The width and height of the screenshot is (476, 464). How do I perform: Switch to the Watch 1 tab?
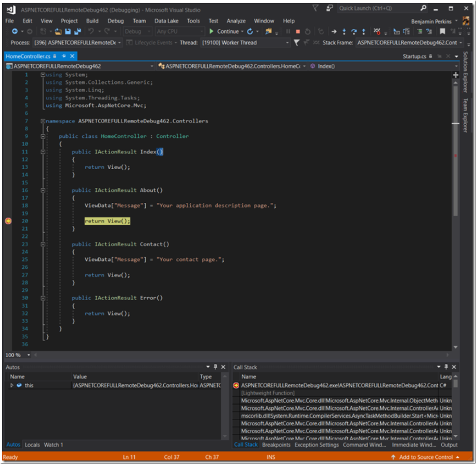(54, 444)
